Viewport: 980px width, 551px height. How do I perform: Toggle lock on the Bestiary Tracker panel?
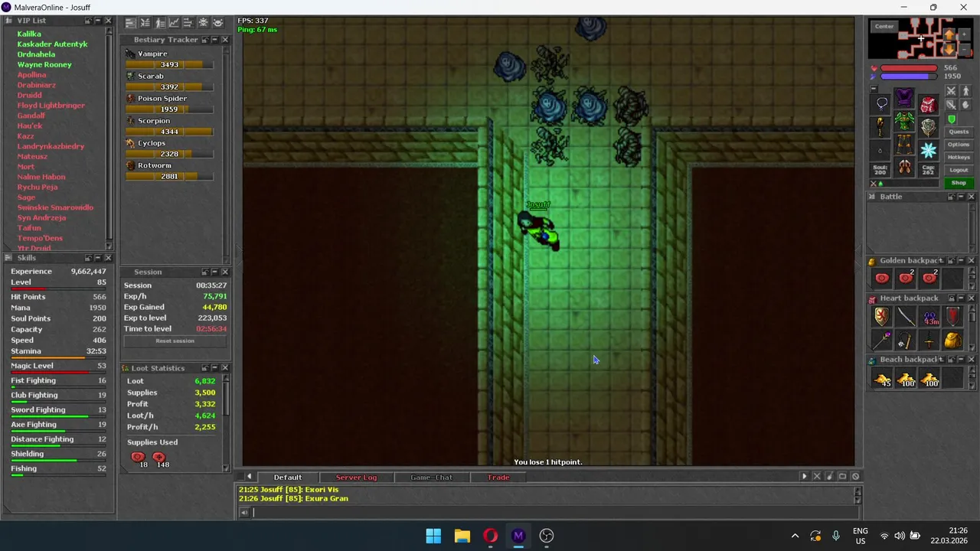pyautogui.click(x=205, y=39)
